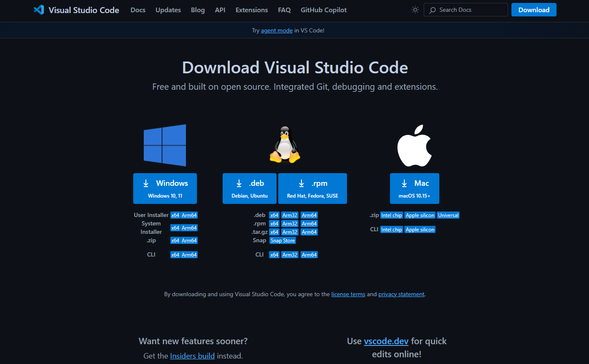The image size is (589, 364).
Task: Open GitHub Copilot page
Action: (324, 10)
